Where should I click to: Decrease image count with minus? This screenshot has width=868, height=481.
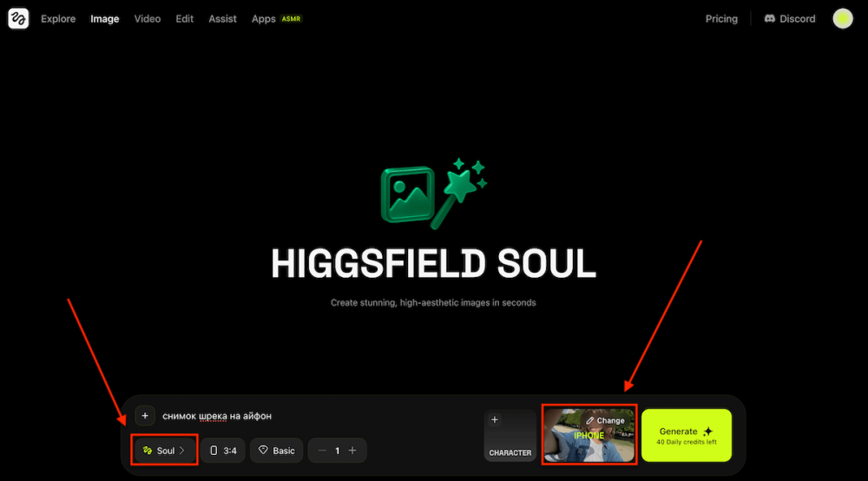point(322,451)
